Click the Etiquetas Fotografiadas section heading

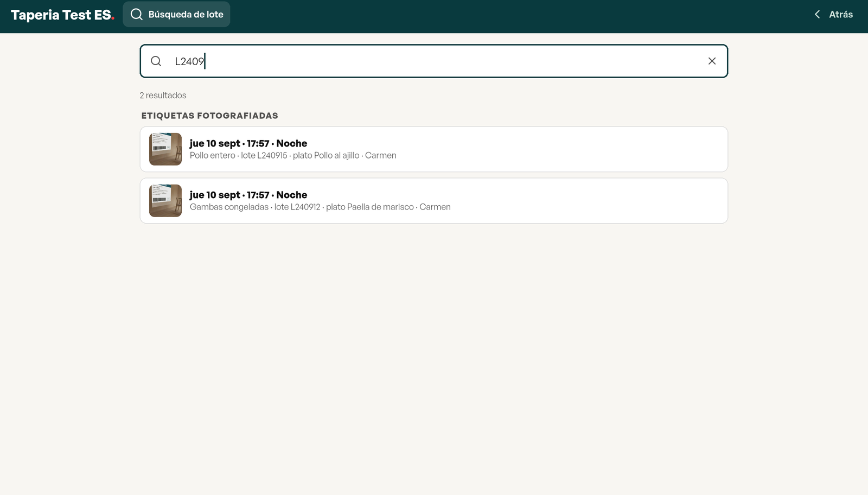[x=210, y=116]
